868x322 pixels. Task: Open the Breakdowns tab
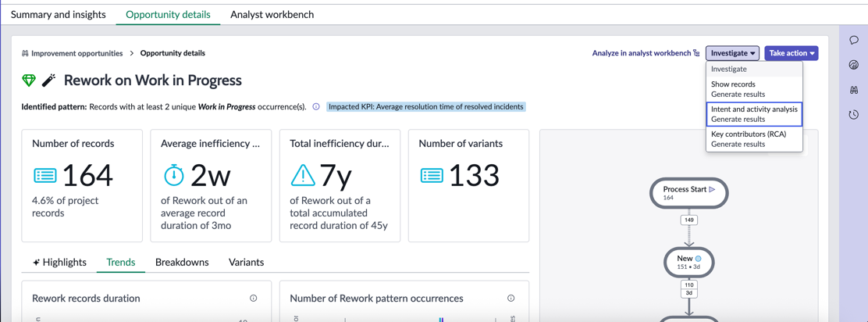pyautogui.click(x=182, y=262)
